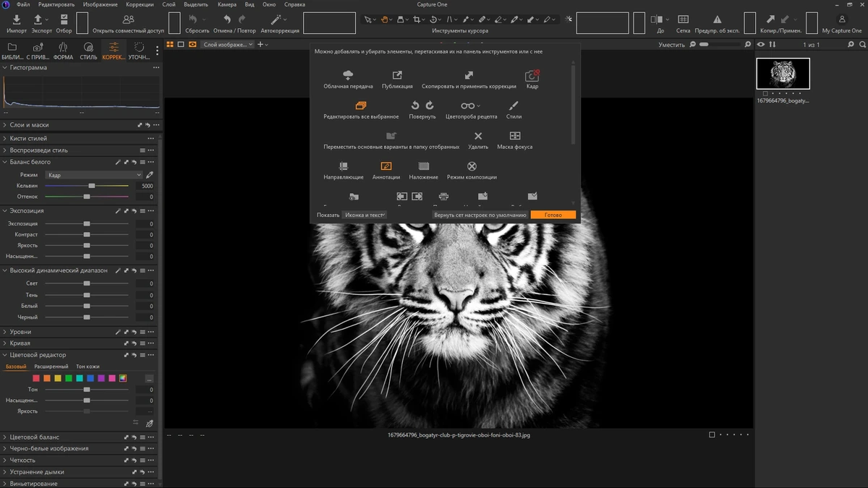Click the Редактировать все выбранное icon
868x488 pixels.
tap(361, 106)
